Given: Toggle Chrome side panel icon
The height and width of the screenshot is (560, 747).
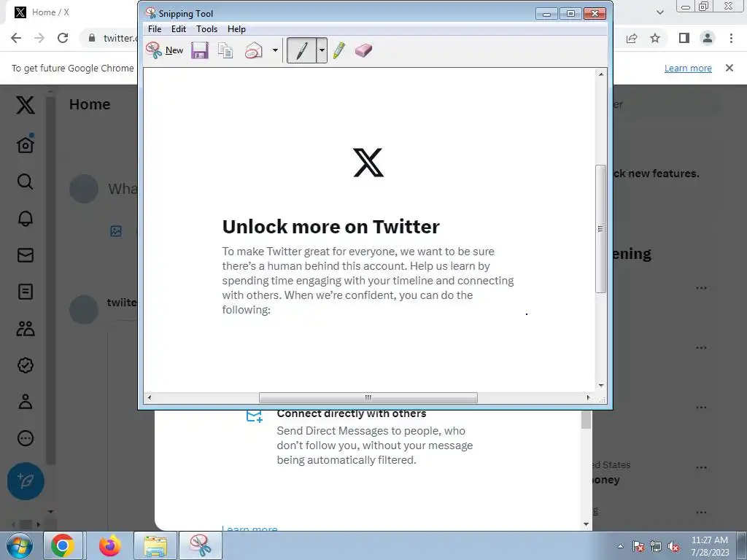Looking at the screenshot, I should (684, 38).
